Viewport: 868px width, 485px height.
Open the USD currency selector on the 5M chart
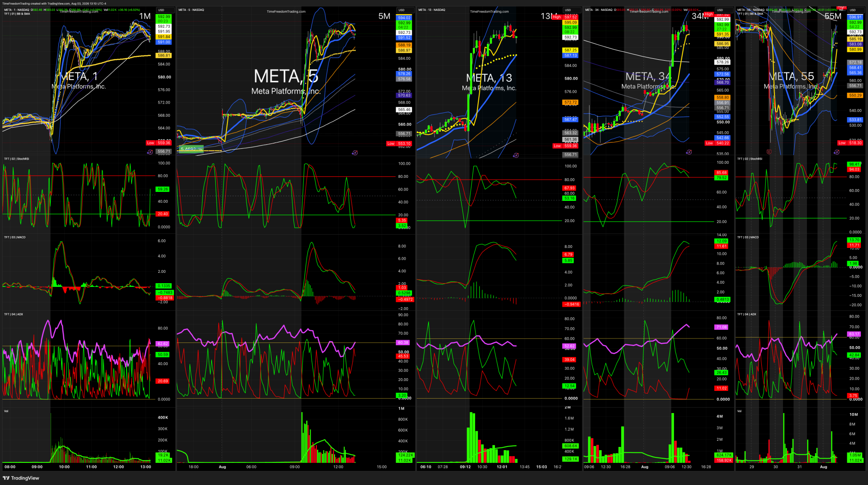tap(401, 10)
